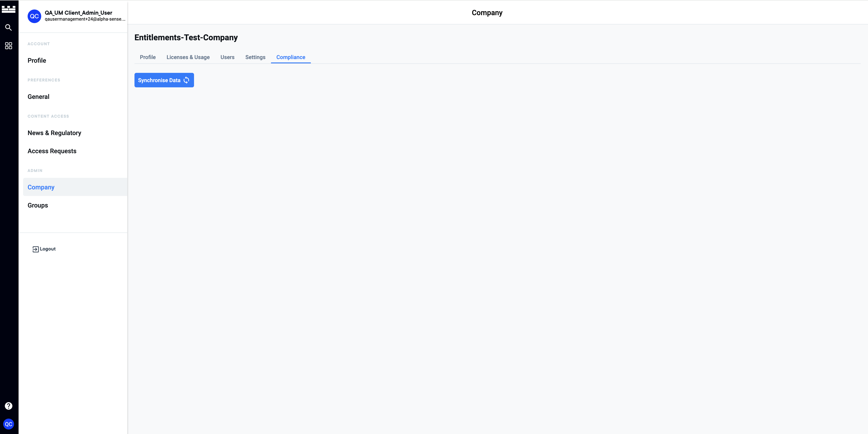Click the grid/apps icon in sidebar

click(9, 46)
